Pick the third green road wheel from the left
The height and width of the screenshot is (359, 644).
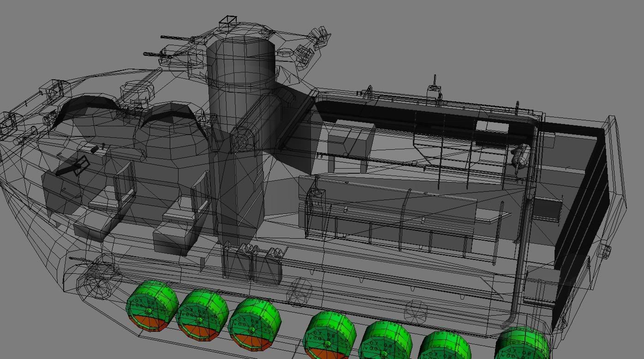(254, 323)
